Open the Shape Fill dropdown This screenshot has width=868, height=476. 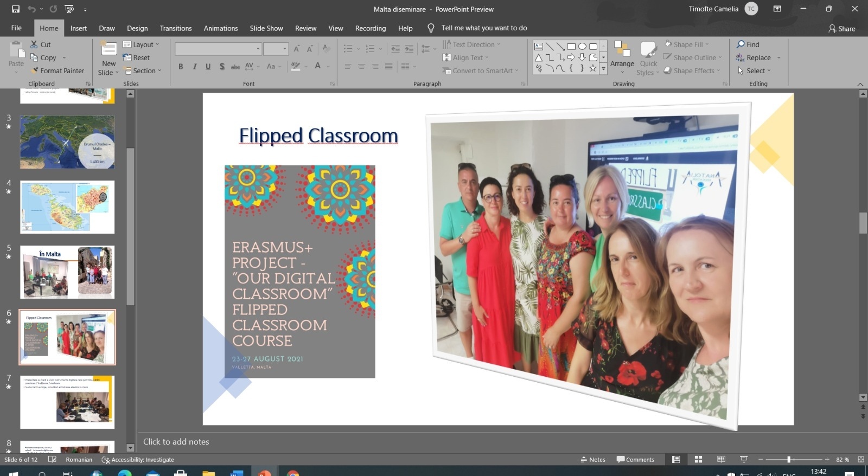[x=687, y=44]
